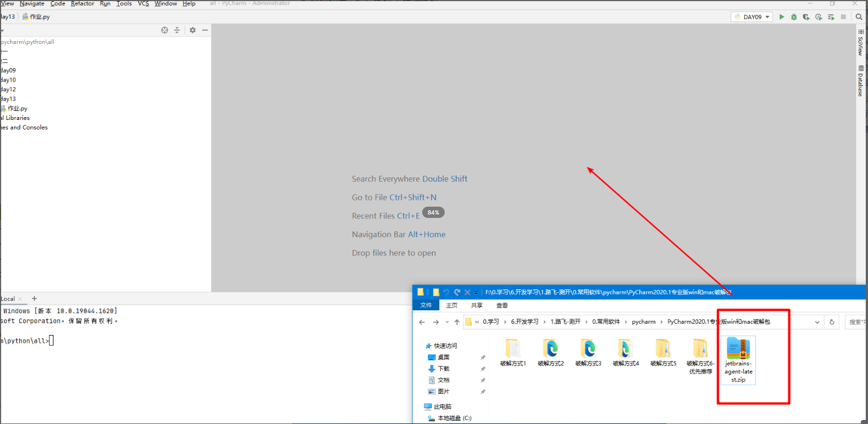The height and width of the screenshot is (424, 868).
Task: Open the Help menu in PyCharm
Action: click(x=189, y=3)
